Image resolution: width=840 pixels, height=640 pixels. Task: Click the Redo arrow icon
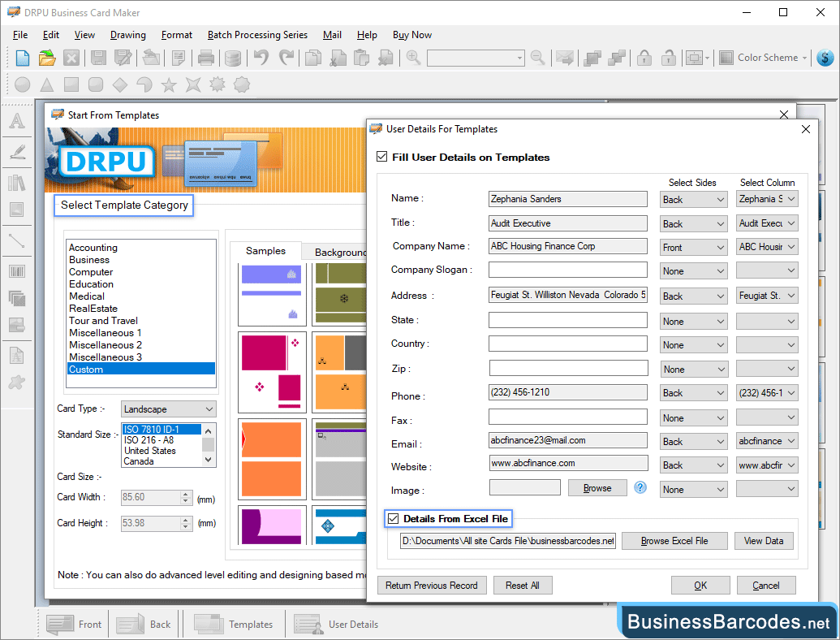point(286,58)
